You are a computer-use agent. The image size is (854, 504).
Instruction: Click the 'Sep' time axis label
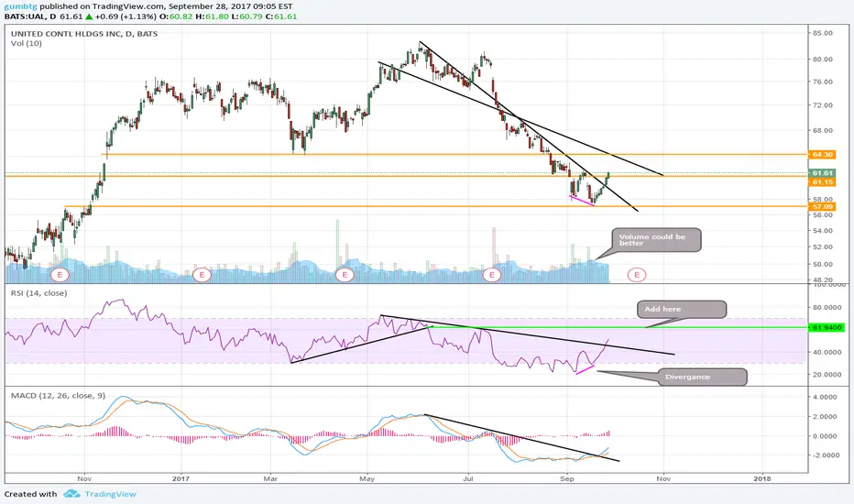click(x=567, y=478)
